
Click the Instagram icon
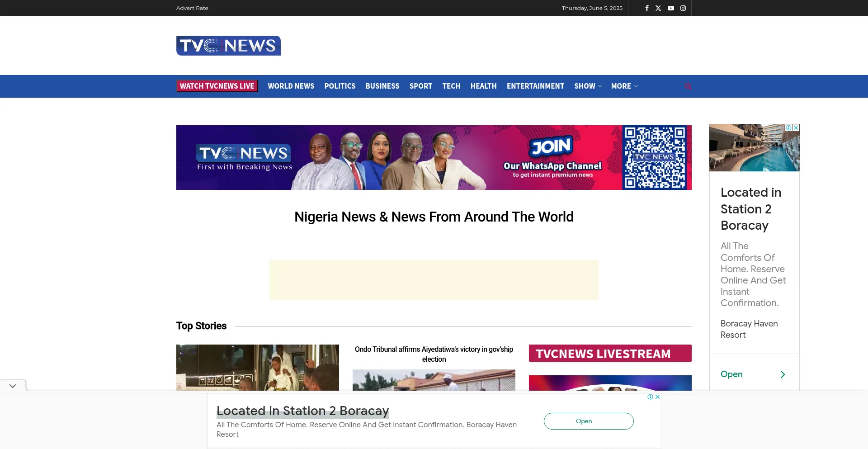683,8
